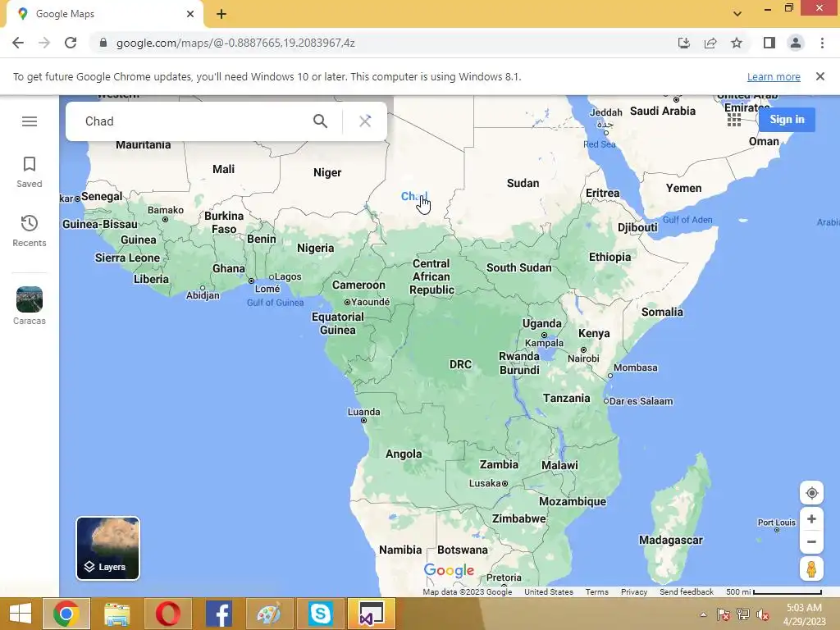Open Chrome from the taskbar
The height and width of the screenshot is (630, 840).
tap(66, 614)
